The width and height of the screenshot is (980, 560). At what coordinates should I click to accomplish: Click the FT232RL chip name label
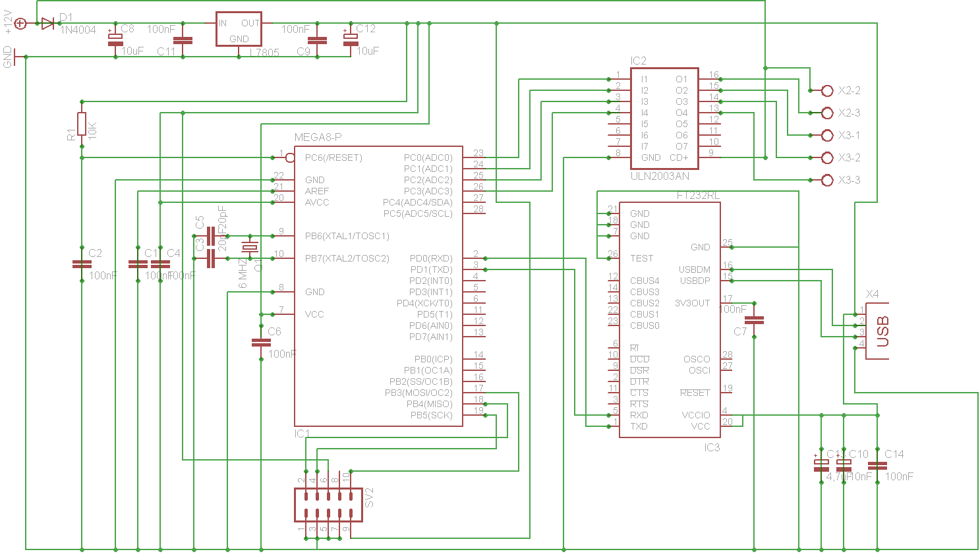(699, 196)
